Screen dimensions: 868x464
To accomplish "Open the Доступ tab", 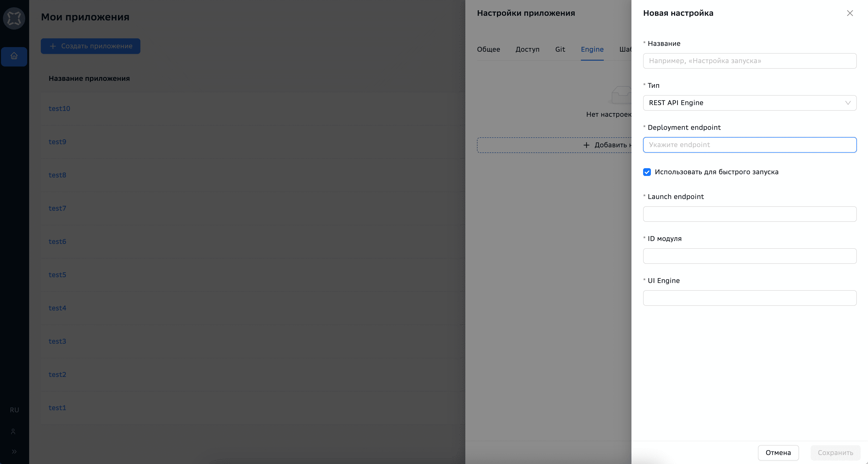I will (527, 50).
